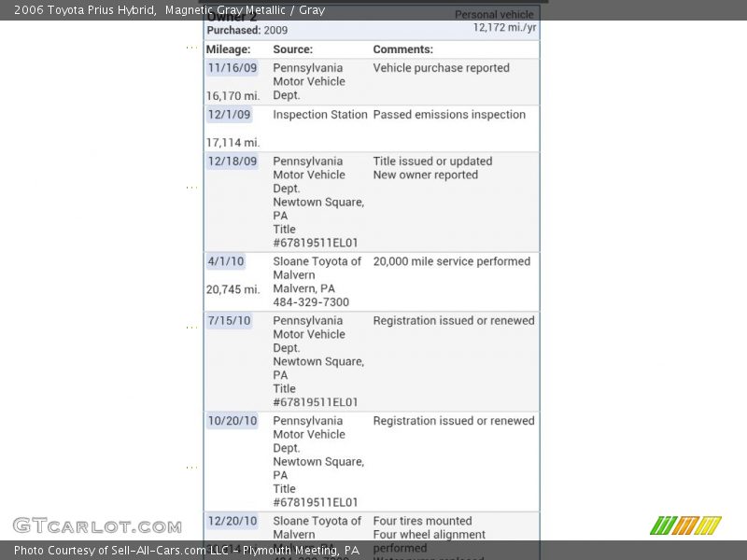
Task: Click 'Inspection Station' source text
Action: coord(320,114)
